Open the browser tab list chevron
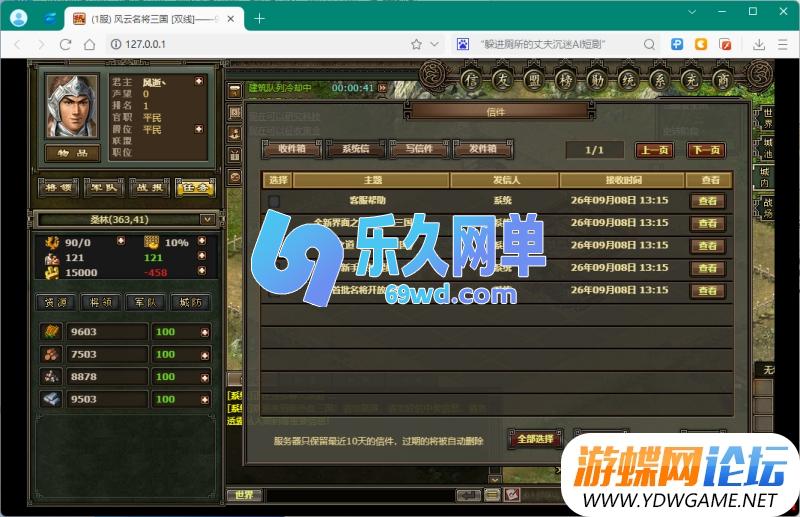The image size is (800, 517). [x=692, y=11]
